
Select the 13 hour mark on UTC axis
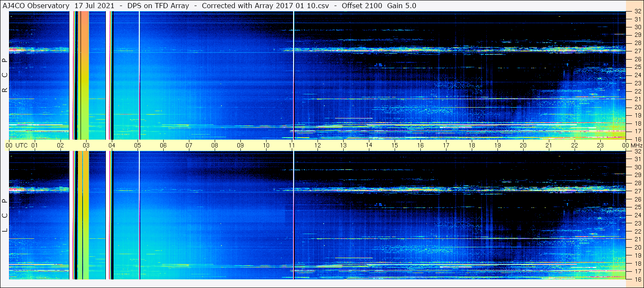[x=343, y=145]
